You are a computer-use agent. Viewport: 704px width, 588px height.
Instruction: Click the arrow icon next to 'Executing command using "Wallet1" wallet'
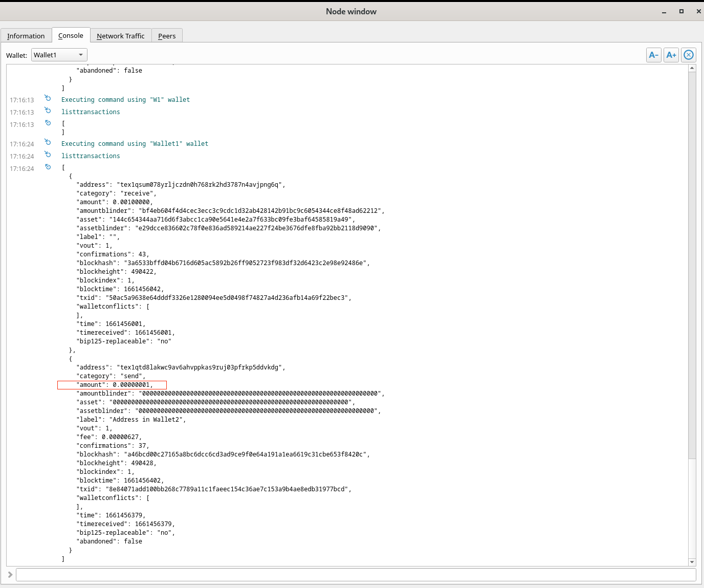click(48, 143)
